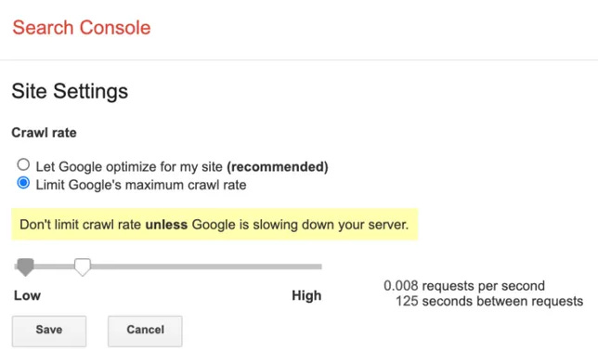Click the yellow "Don't limit crawl rate" notice
Screen dimensions: 598x364
(214, 225)
